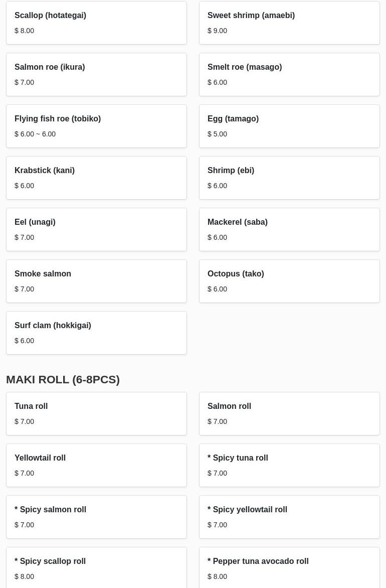The width and height of the screenshot is (386, 588).
Task: Open the Eel (unagi) item
Action: click(x=96, y=229)
